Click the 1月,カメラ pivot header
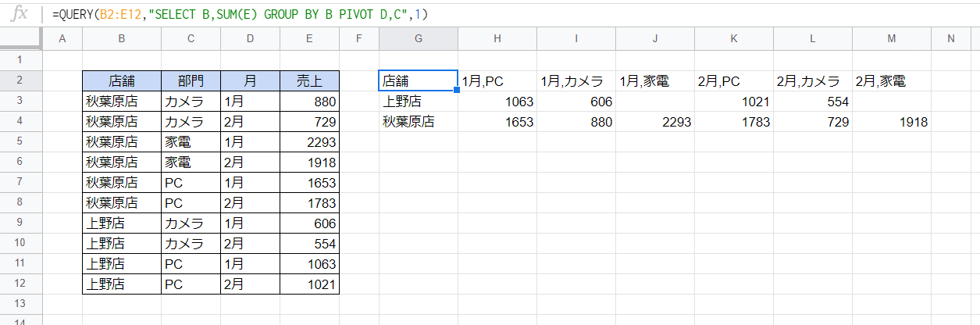980x325 pixels. click(x=576, y=80)
